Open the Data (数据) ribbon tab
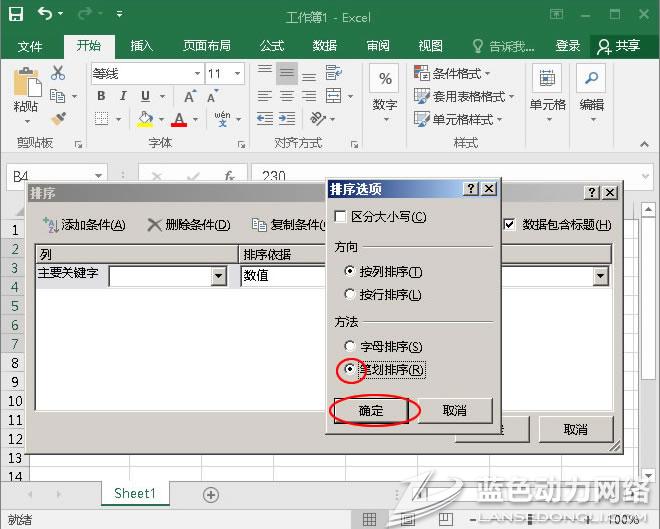Image resolution: width=660 pixels, height=529 pixels. click(324, 46)
